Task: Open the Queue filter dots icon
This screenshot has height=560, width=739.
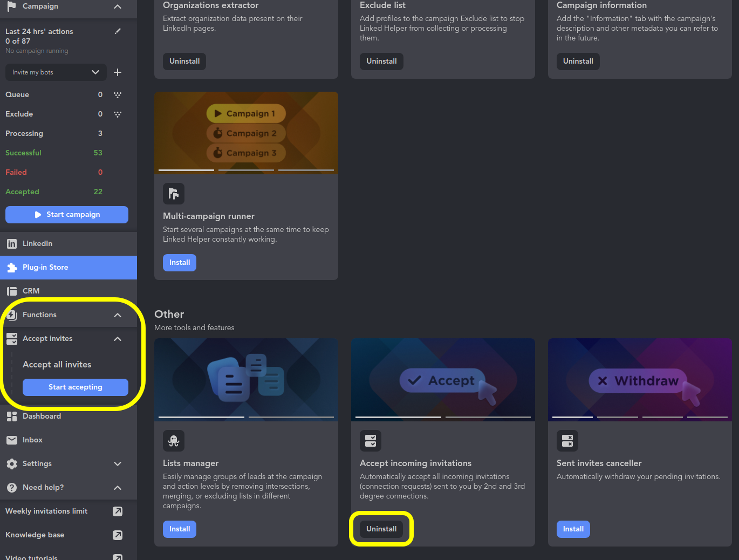Action: pos(118,95)
